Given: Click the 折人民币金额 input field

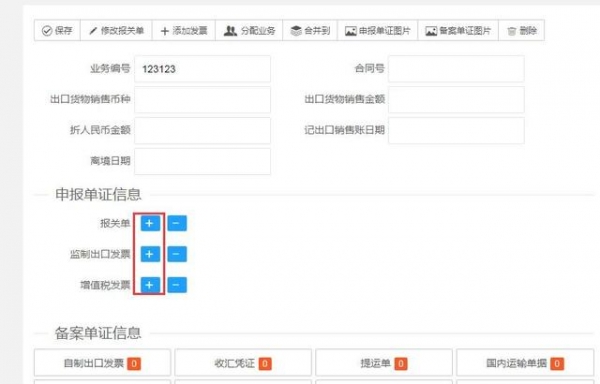Looking at the screenshot, I should (202, 130).
